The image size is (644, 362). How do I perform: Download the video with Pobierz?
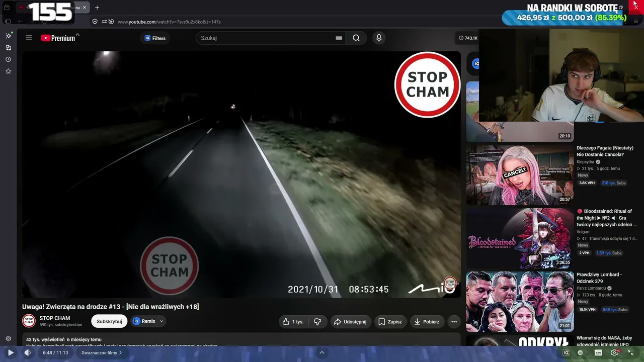coord(427,322)
